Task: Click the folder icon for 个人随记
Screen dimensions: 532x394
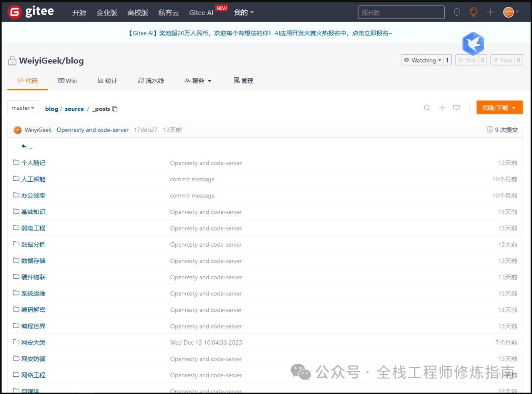Action: (x=16, y=162)
